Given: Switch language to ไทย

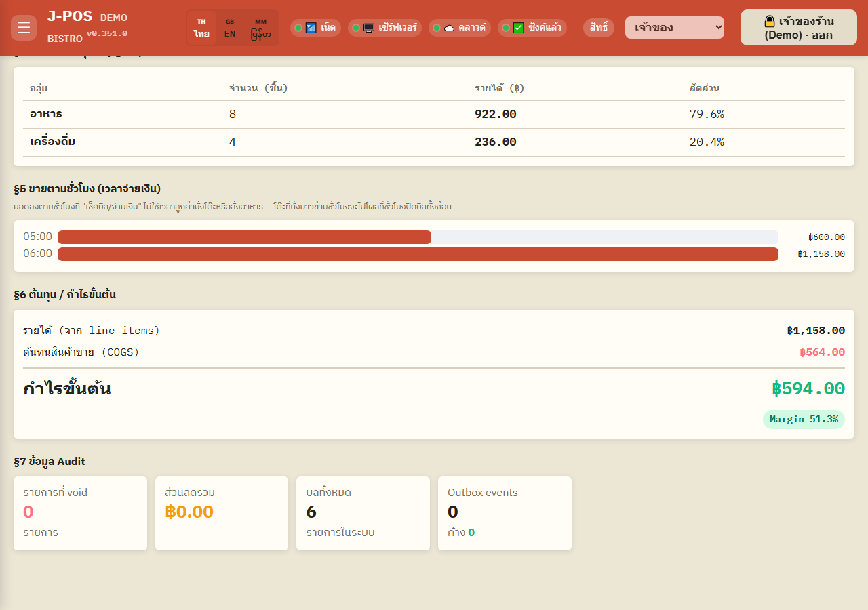Looking at the screenshot, I should tap(201, 28).
